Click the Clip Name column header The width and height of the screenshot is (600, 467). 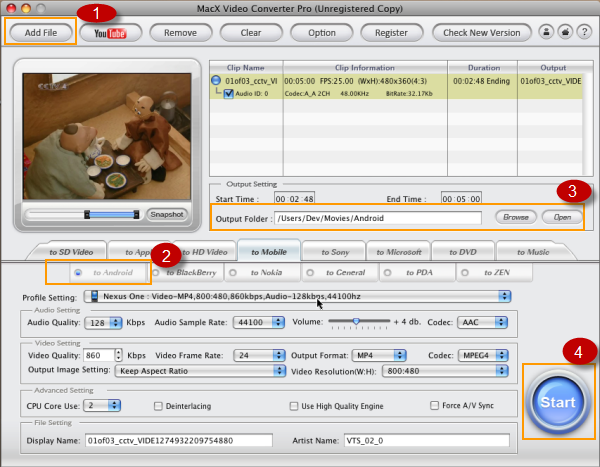pyautogui.click(x=246, y=67)
